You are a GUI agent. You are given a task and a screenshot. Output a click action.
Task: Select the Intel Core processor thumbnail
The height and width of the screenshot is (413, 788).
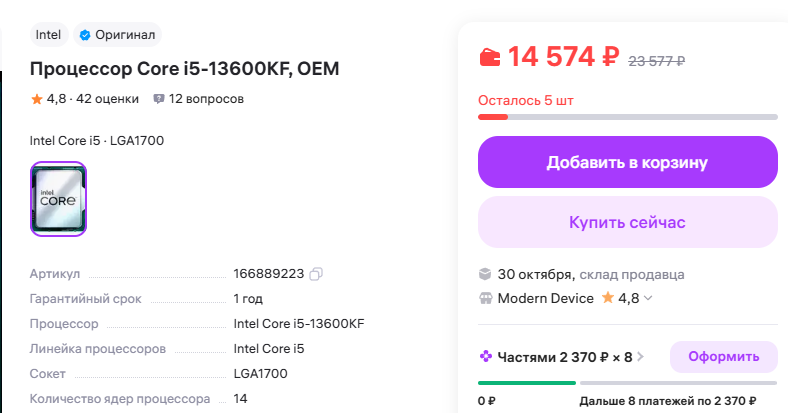click(59, 199)
